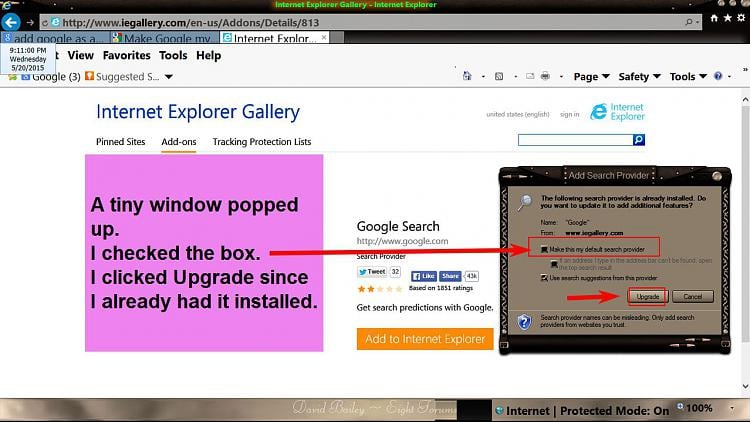
Task: Open the Safety dropdown menu
Action: click(x=639, y=77)
